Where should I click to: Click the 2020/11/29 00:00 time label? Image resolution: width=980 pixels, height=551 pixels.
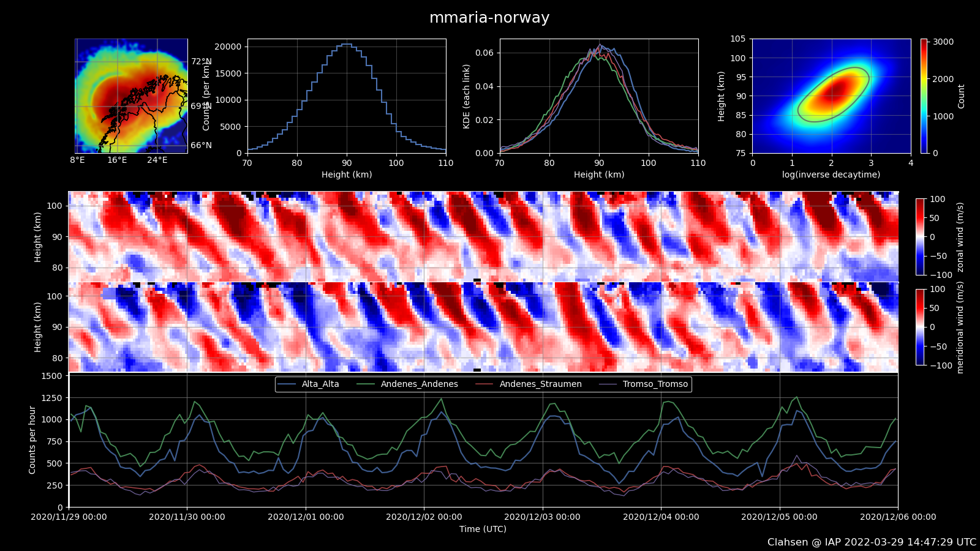click(69, 517)
